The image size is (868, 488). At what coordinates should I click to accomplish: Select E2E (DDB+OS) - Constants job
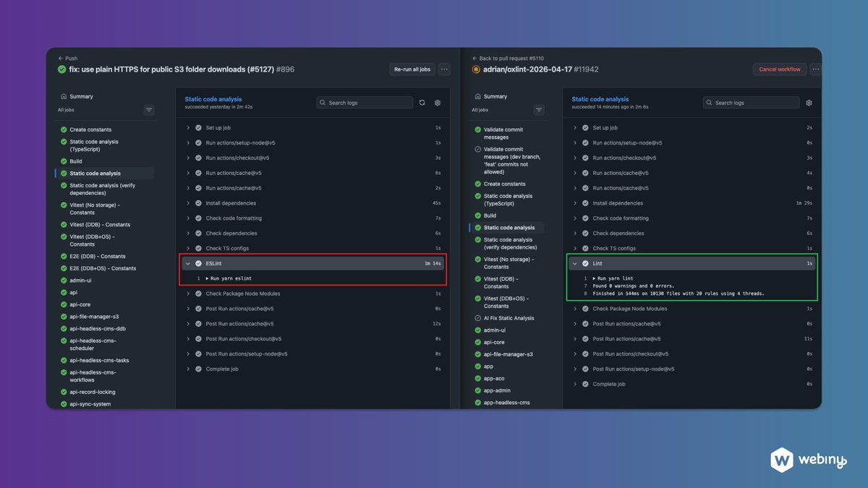(x=103, y=268)
